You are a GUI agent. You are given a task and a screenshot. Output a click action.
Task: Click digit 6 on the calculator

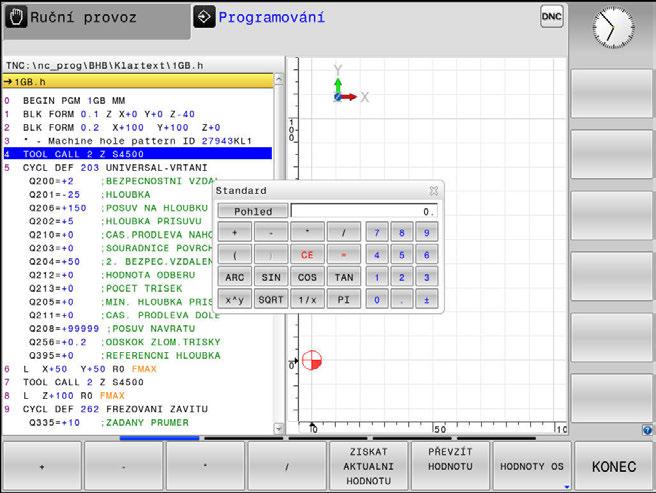[x=427, y=254]
